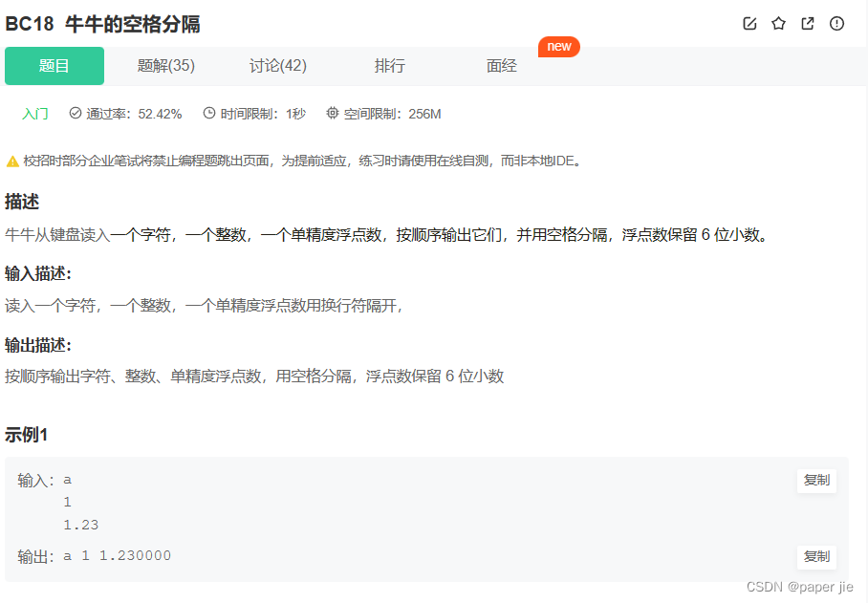Image resolution: width=868 pixels, height=603 pixels.
Task: Select the 题目 tab
Action: click(x=54, y=66)
